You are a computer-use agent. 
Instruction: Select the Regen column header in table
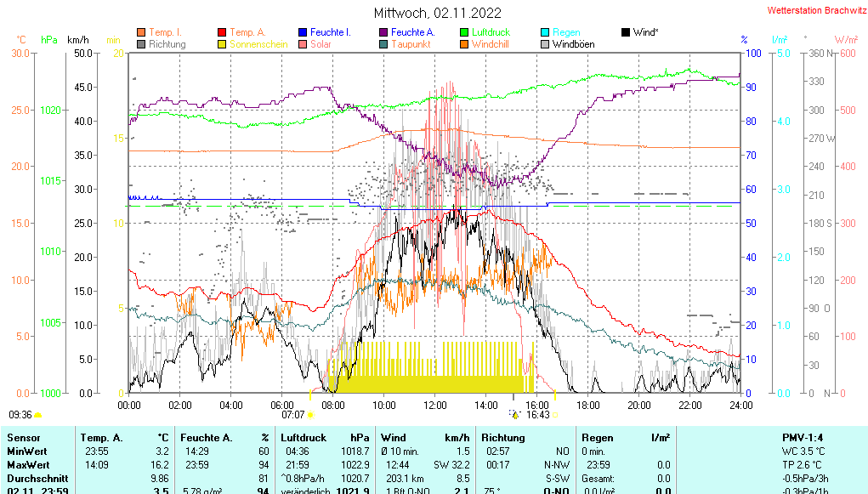coord(598,438)
